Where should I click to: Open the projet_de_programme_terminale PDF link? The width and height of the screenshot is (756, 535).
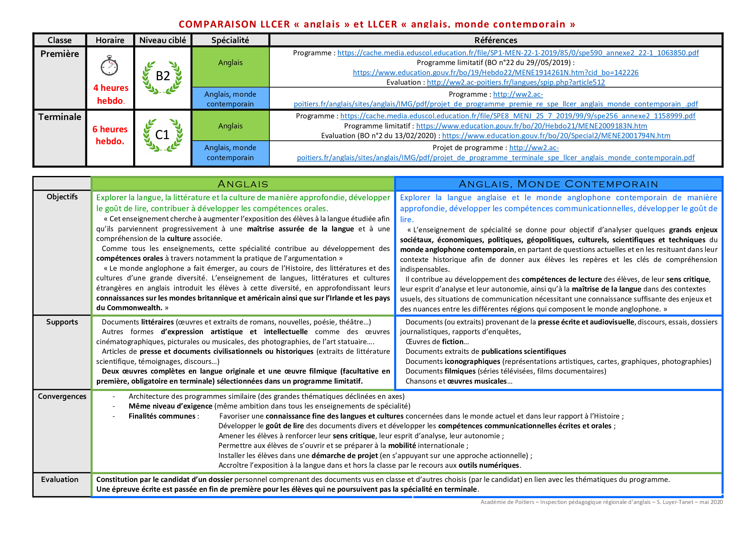[495, 158]
